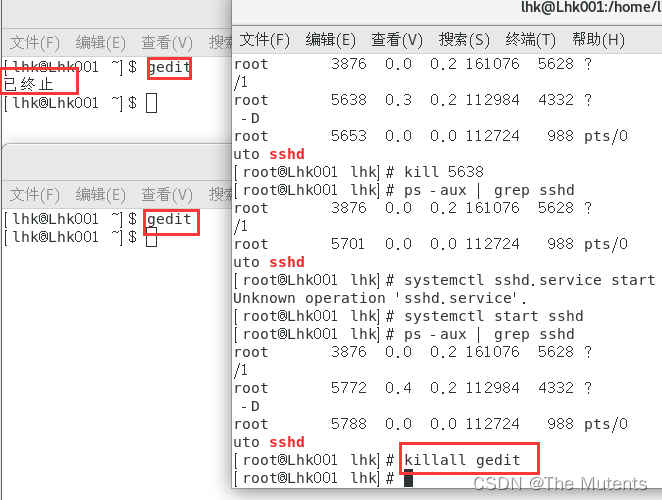Click "Unknown operation 'sshd.service'." error line
The width and height of the screenshot is (662, 500).
380,298
